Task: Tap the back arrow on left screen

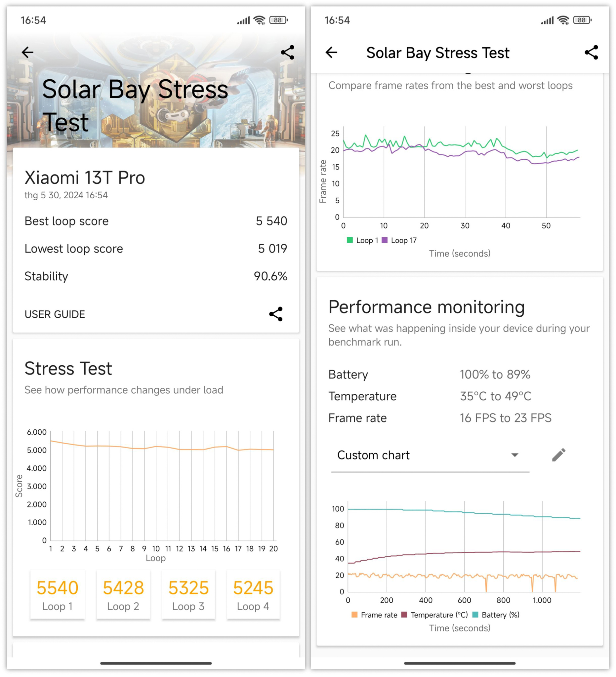Action: (x=27, y=52)
